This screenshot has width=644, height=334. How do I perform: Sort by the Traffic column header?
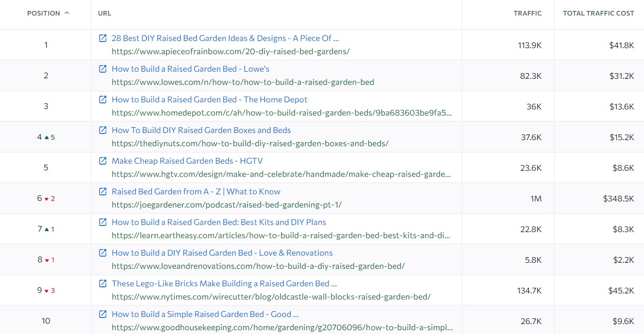pyautogui.click(x=527, y=13)
